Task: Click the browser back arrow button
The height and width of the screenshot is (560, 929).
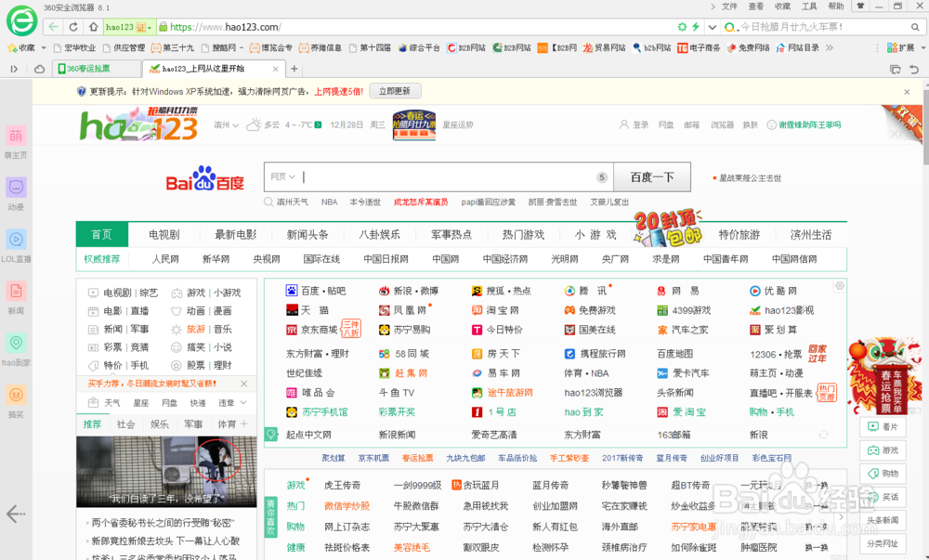Action: pyautogui.click(x=53, y=27)
